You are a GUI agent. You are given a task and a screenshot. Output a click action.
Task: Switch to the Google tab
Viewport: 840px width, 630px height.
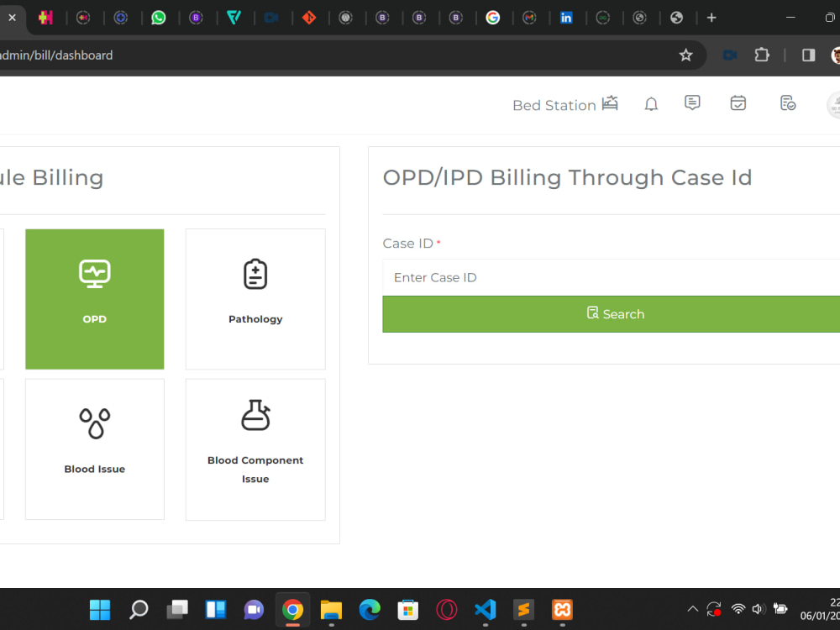493,18
